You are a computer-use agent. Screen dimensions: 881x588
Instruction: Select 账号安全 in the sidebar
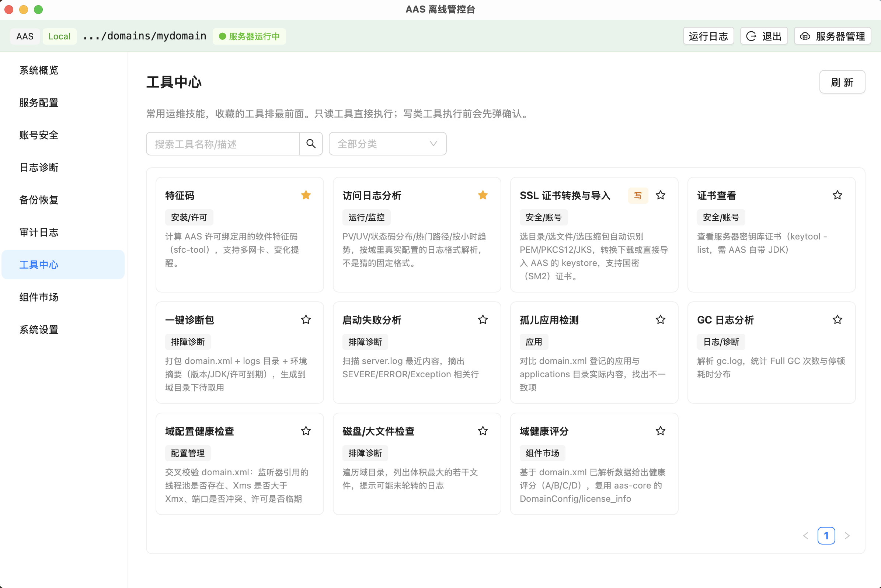click(x=63, y=135)
